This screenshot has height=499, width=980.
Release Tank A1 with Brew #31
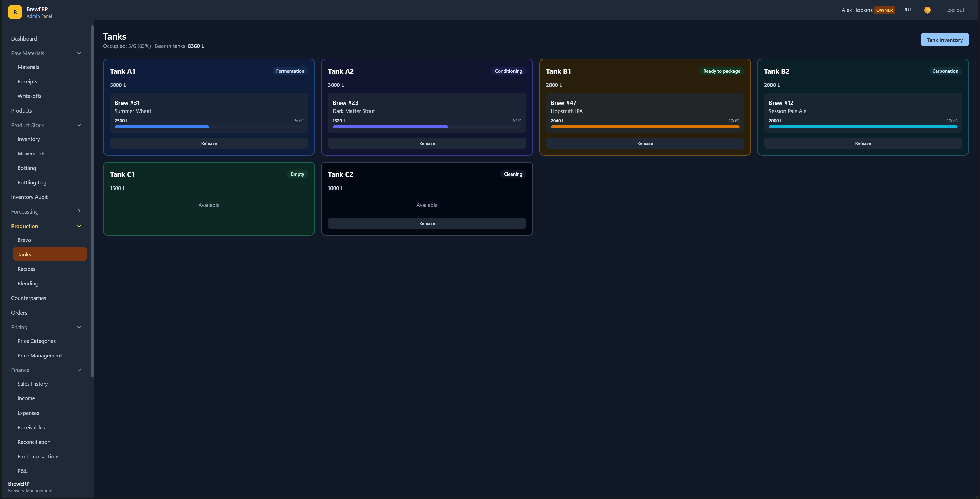(x=209, y=143)
